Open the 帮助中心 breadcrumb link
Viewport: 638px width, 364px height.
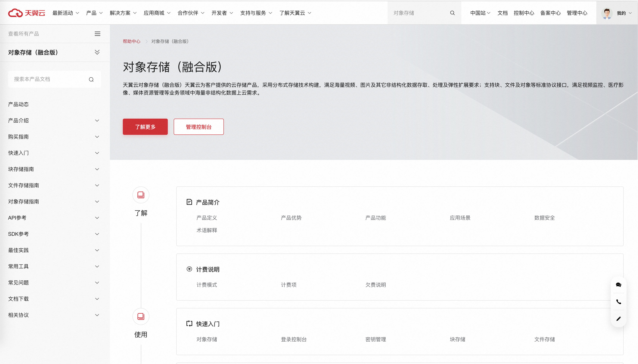pyautogui.click(x=131, y=41)
